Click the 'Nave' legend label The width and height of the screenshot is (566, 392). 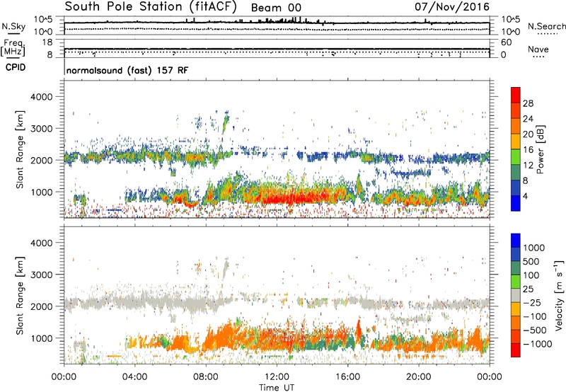point(538,49)
